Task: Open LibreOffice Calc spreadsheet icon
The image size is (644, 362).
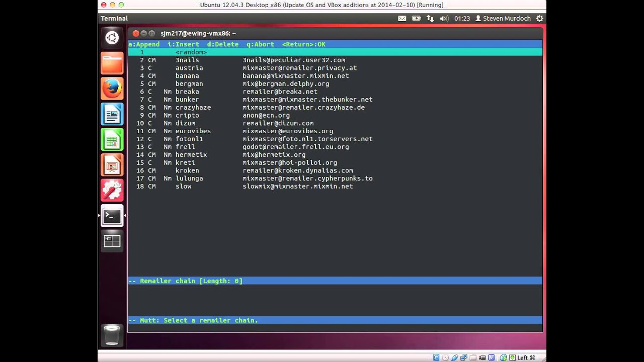Action: (112, 140)
